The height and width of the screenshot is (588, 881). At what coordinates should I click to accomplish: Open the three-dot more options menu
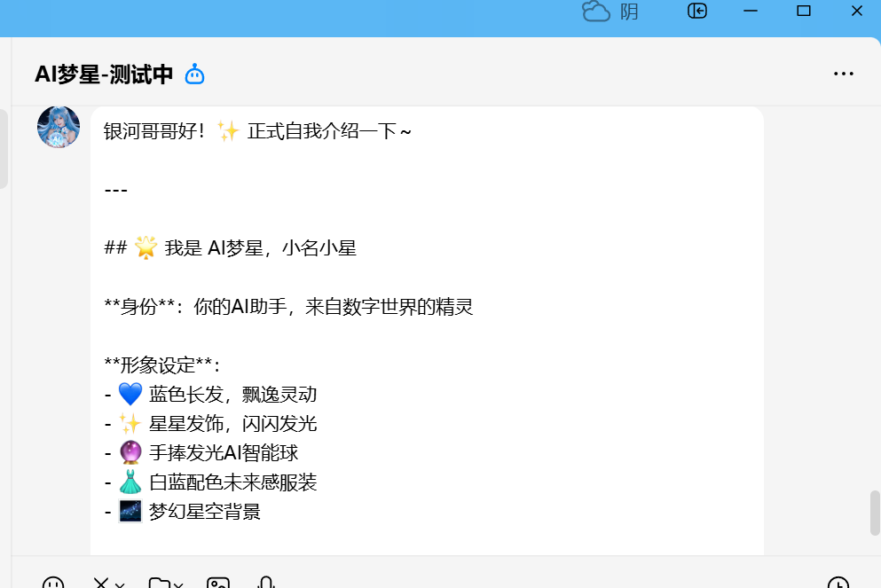843,74
